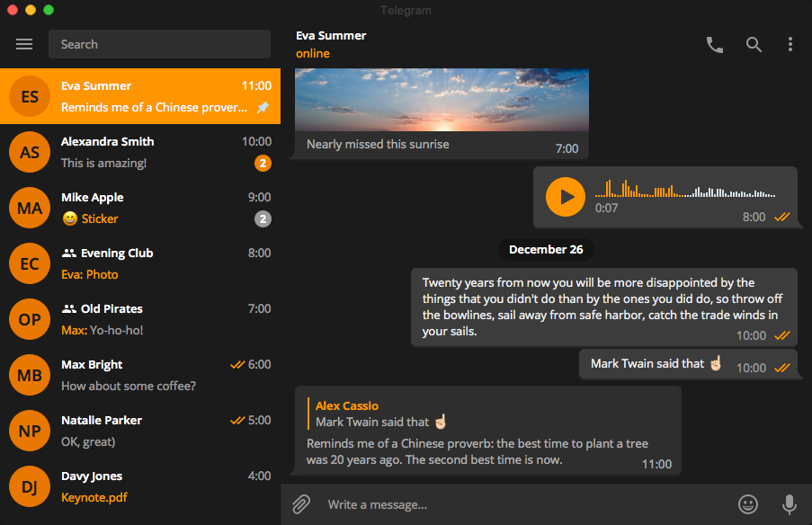
Task: Click the group icon next to Evening Club
Action: click(x=69, y=254)
